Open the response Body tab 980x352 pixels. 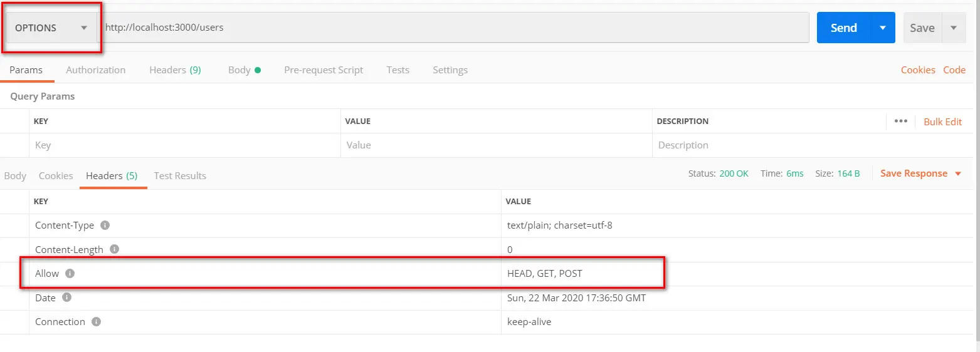tap(15, 175)
